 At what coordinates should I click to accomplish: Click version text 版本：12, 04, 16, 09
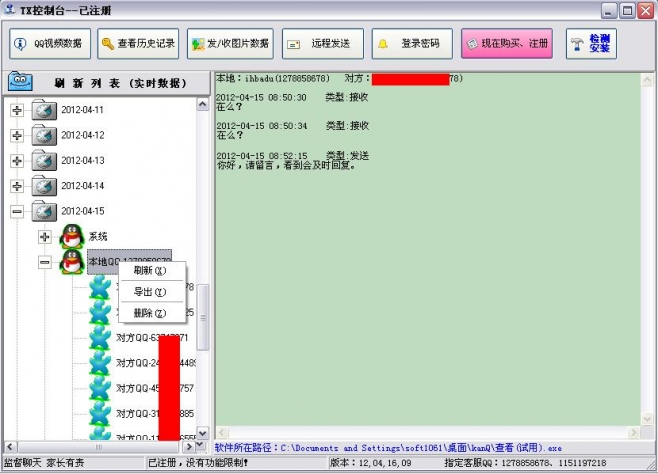[371, 463]
